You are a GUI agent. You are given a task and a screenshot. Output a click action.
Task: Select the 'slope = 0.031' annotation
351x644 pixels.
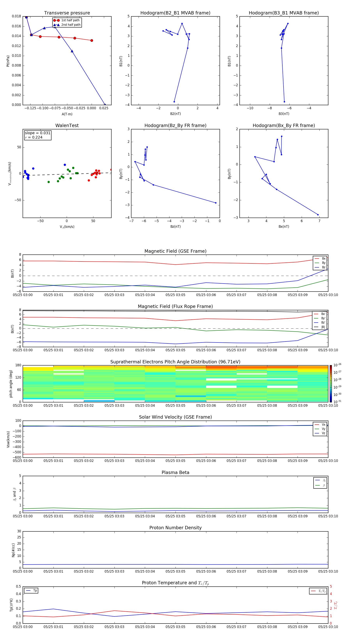point(38,133)
